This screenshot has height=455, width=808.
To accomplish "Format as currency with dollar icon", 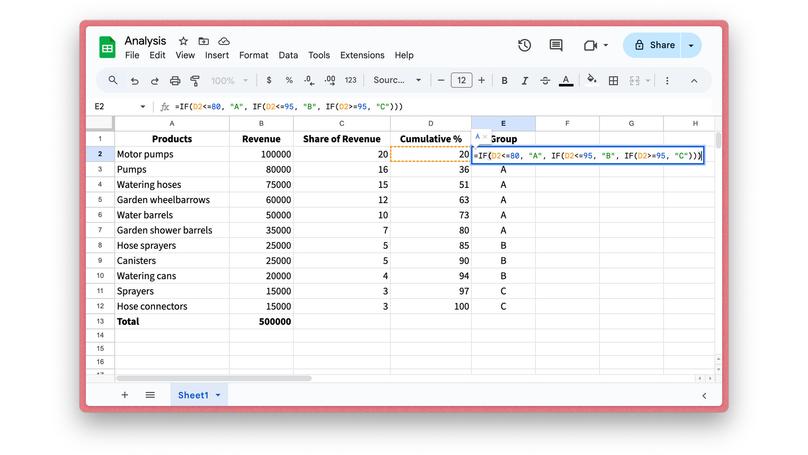I will click(x=268, y=80).
